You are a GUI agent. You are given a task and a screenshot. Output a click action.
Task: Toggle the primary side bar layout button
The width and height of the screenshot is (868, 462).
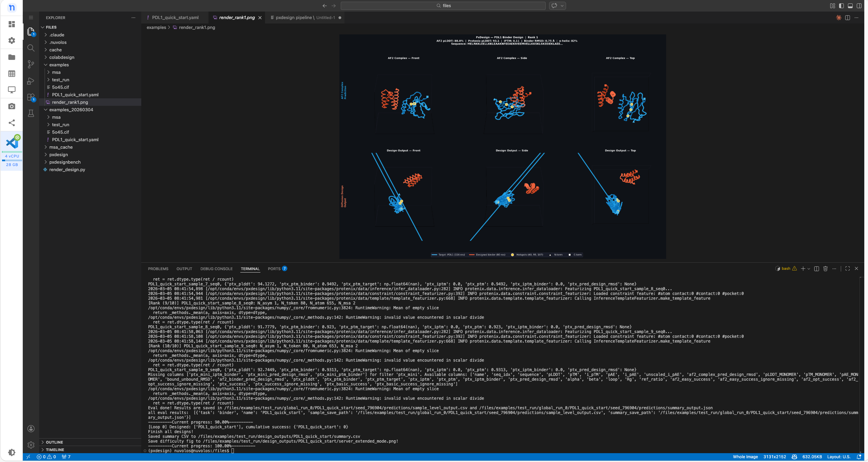tap(841, 6)
